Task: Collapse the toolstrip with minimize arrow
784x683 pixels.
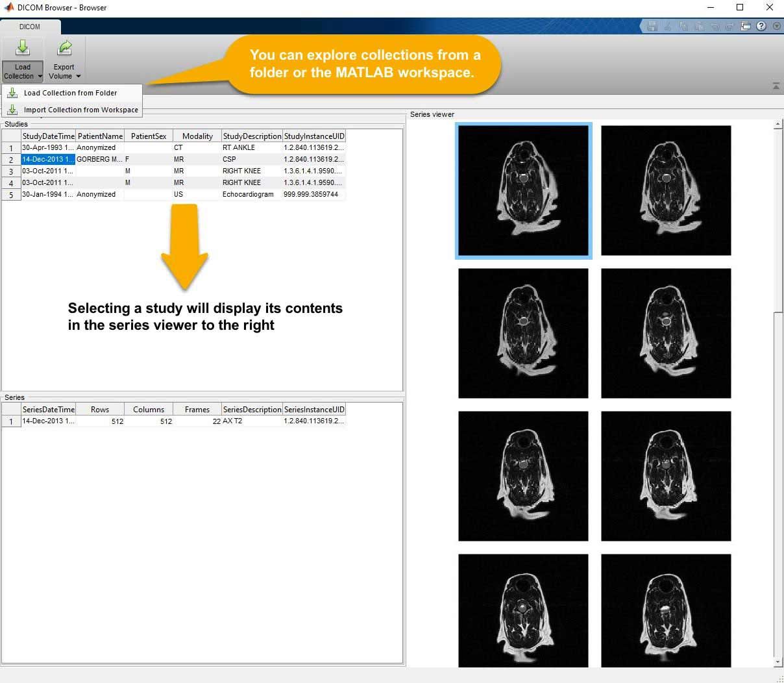Action: pos(776,86)
